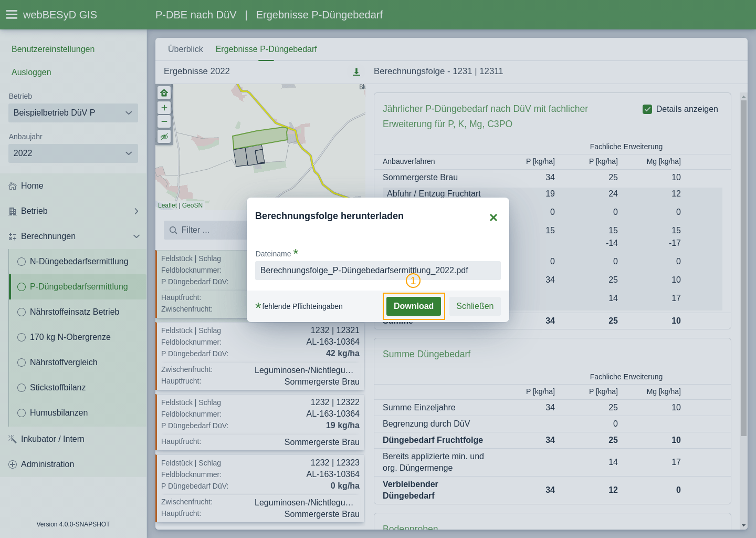756x538 pixels.
Task: Click 'Summe Düngebedarf' heading
Action: pos(426,354)
